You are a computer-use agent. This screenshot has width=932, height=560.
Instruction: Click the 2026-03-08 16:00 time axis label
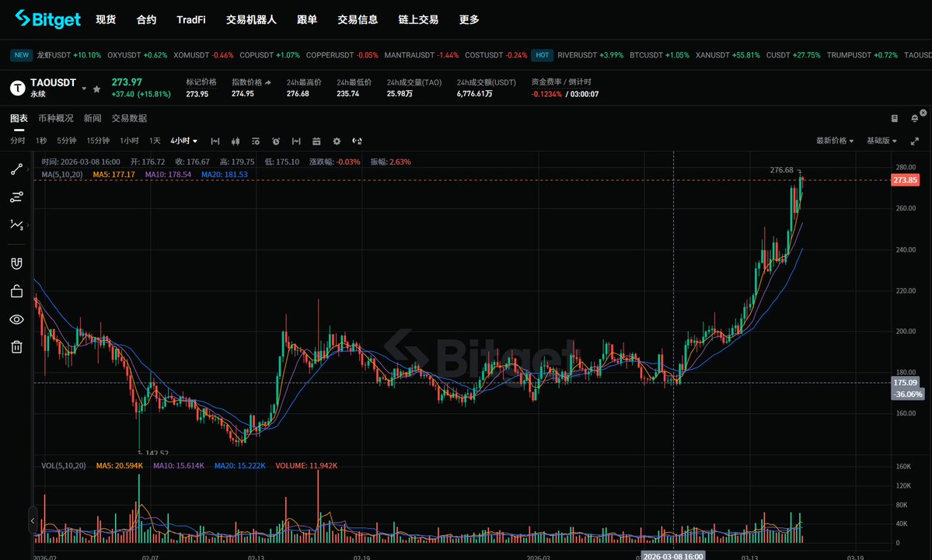click(x=673, y=556)
